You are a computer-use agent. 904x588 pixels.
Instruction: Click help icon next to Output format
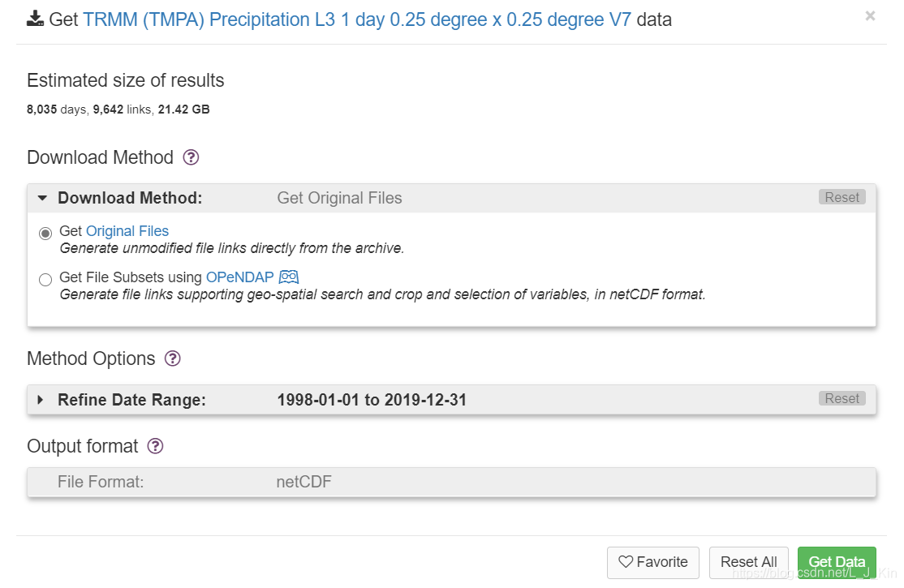click(156, 446)
